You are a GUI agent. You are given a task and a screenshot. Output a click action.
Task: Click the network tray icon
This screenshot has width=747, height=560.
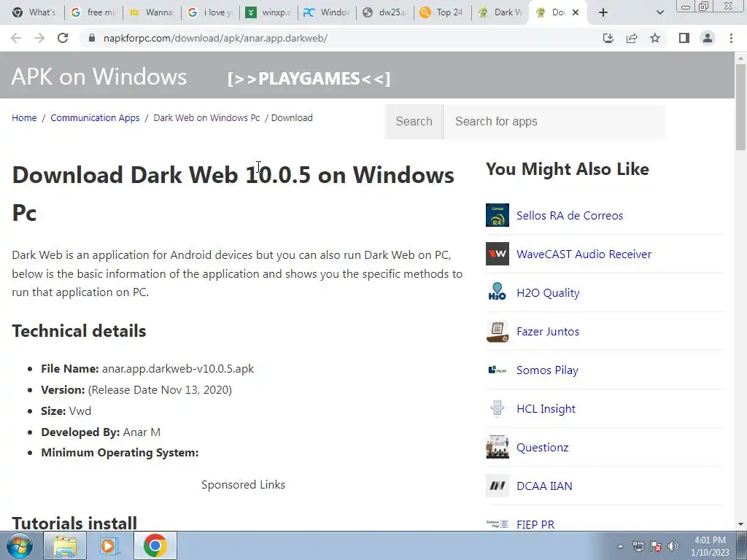pyautogui.click(x=638, y=546)
